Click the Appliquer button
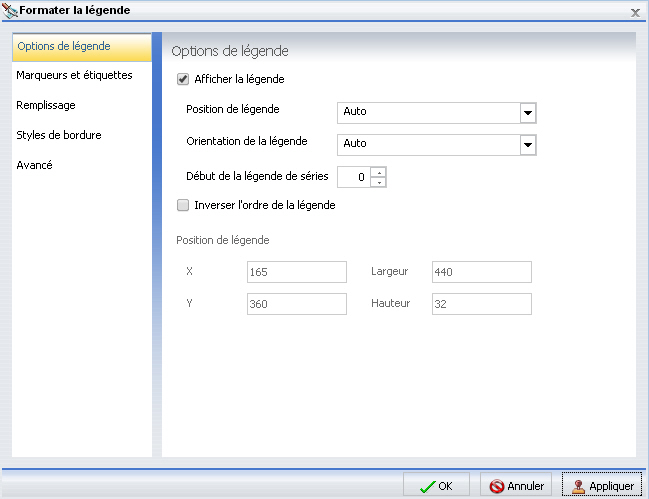Screen dimensions: 649x499 [602, 485]
